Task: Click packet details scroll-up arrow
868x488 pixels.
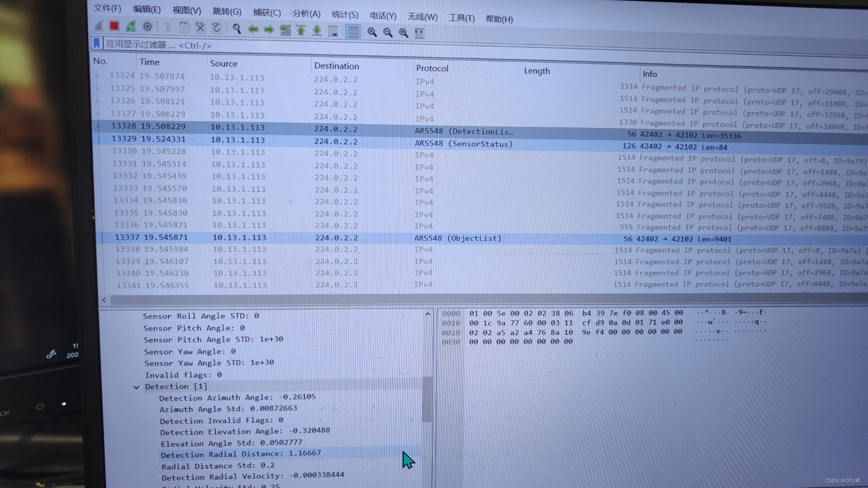Action: pos(428,314)
